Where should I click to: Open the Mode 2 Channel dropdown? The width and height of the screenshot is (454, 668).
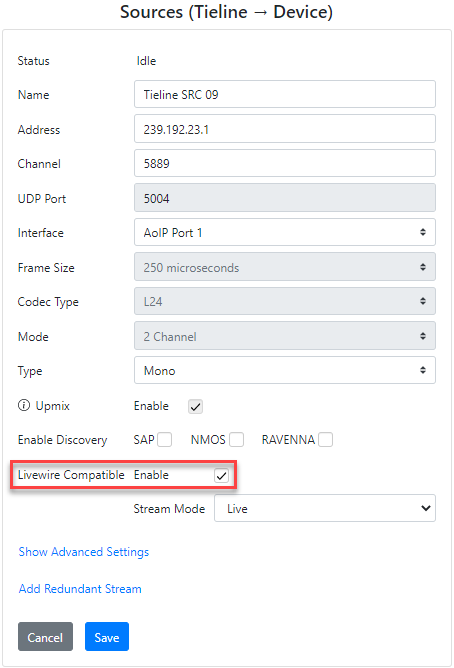click(x=284, y=336)
